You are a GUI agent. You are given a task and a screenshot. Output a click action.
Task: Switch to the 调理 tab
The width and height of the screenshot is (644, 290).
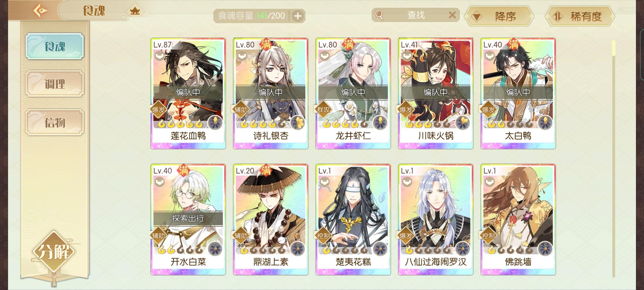click(55, 84)
